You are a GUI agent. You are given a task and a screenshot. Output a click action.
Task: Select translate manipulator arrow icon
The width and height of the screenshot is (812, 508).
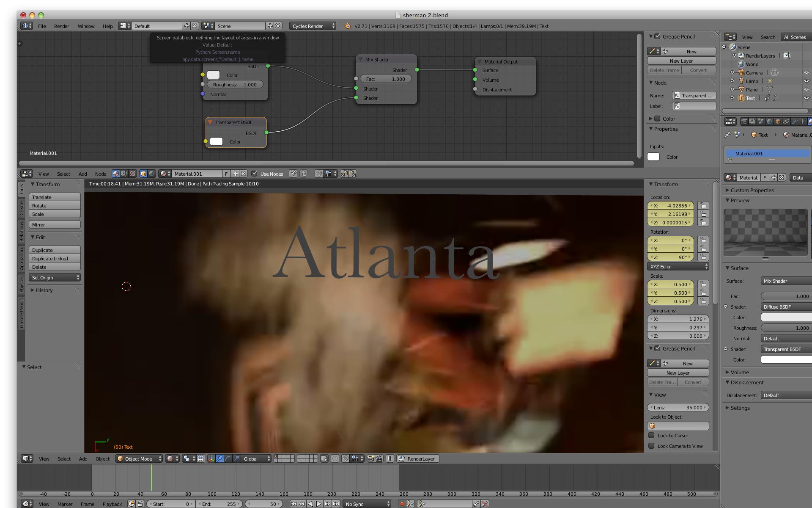[219, 458]
